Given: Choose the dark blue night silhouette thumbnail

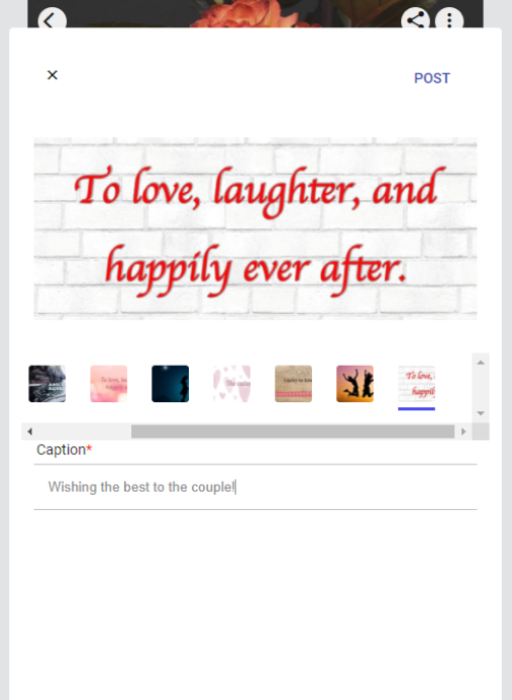Looking at the screenshot, I should point(170,383).
